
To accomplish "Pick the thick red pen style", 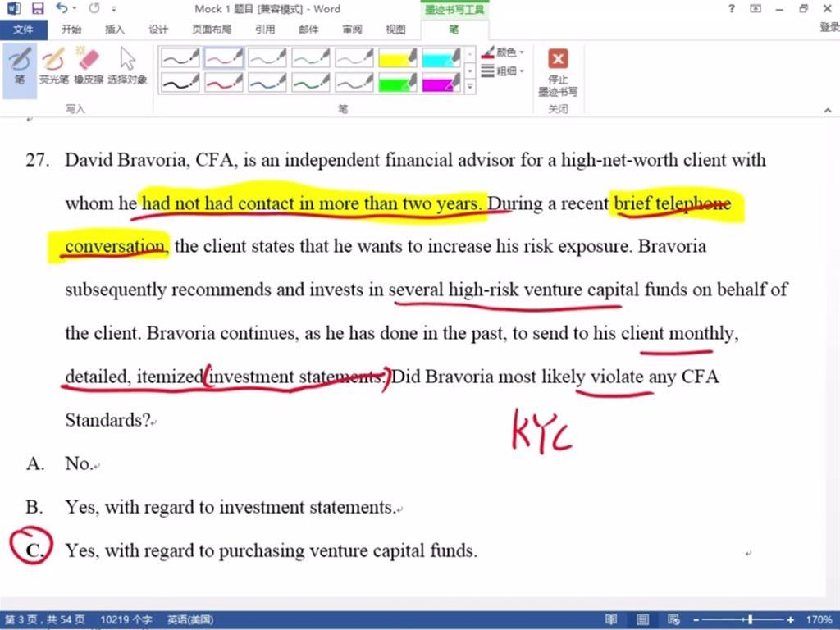I will (x=223, y=82).
